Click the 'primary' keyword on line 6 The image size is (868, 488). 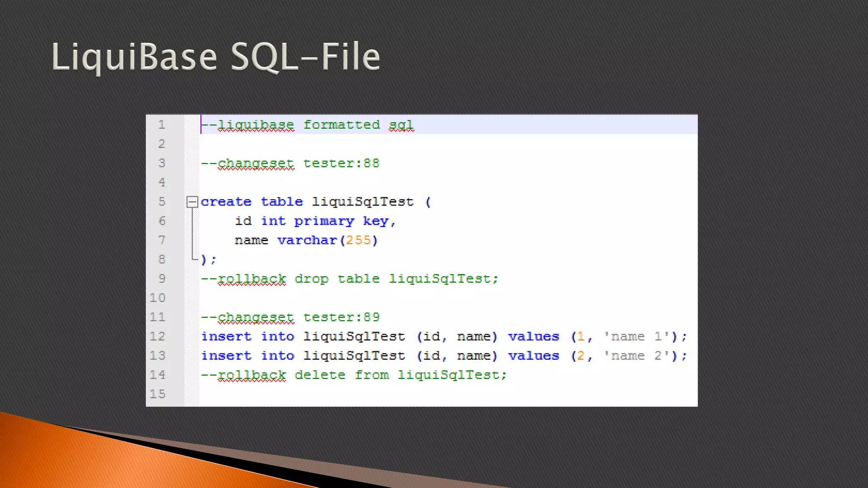(x=324, y=221)
